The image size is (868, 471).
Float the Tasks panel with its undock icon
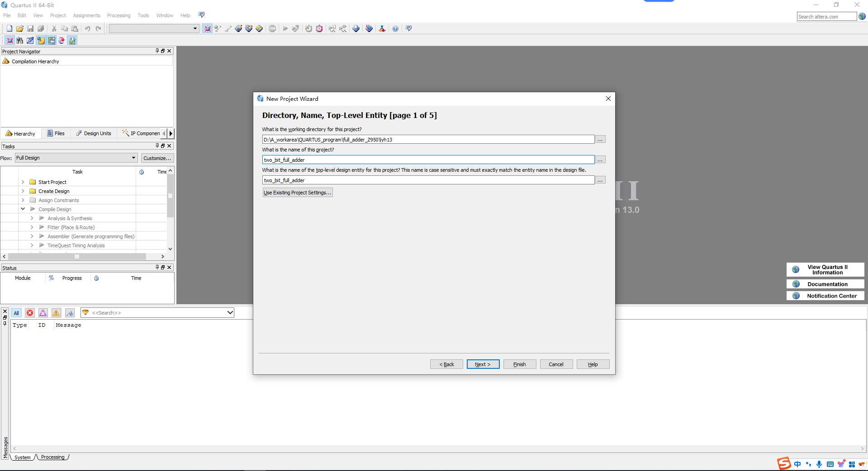click(x=163, y=146)
